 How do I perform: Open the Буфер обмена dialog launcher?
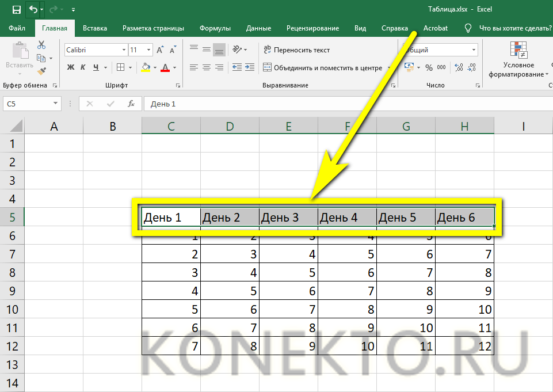55,85
